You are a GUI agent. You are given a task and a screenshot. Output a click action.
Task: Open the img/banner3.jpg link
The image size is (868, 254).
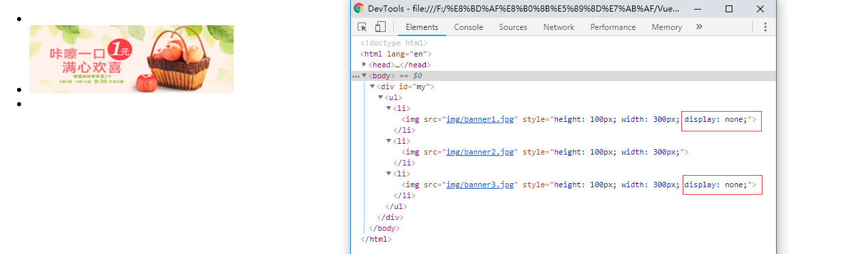tap(480, 185)
